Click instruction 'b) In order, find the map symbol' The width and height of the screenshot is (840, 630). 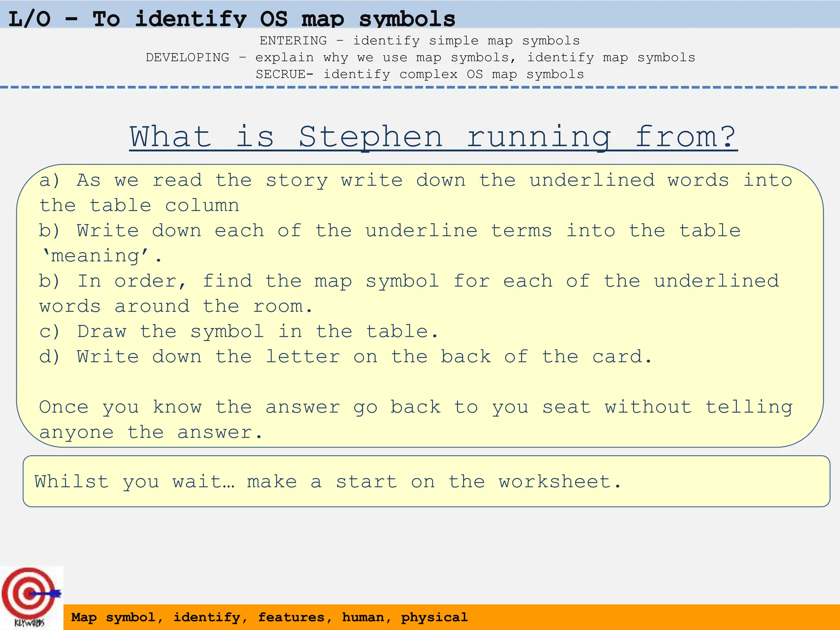(x=409, y=294)
